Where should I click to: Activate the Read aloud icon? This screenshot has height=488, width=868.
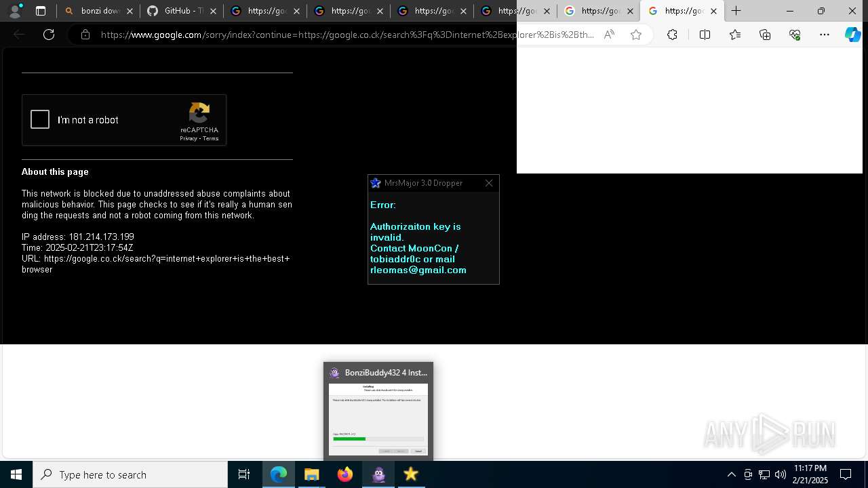[609, 35]
